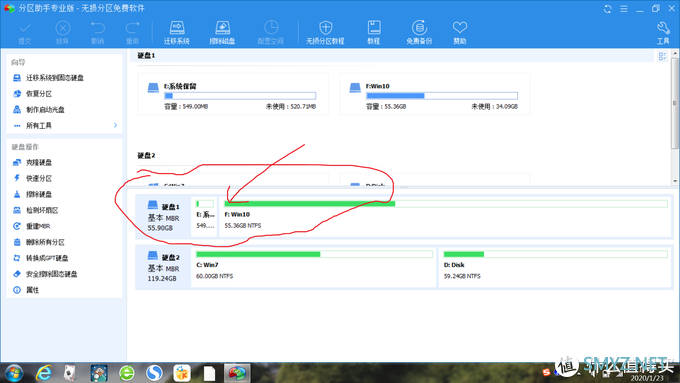680x383 pixels.
Task: Switch to Partition Assistant taskbar button
Action: point(237,373)
